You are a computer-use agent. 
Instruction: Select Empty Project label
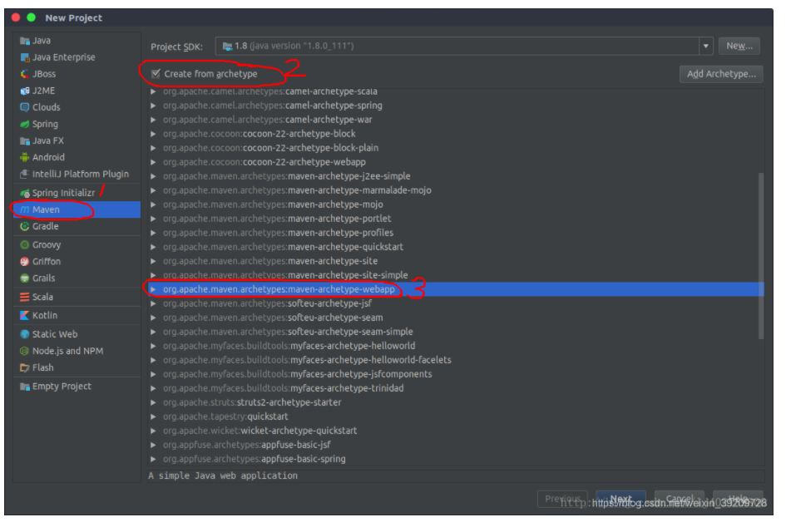click(62, 387)
